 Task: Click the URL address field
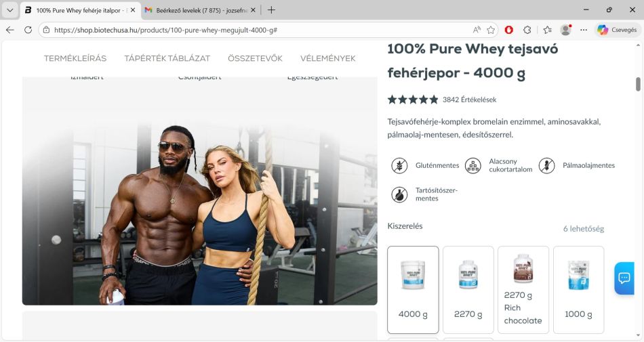click(x=263, y=30)
